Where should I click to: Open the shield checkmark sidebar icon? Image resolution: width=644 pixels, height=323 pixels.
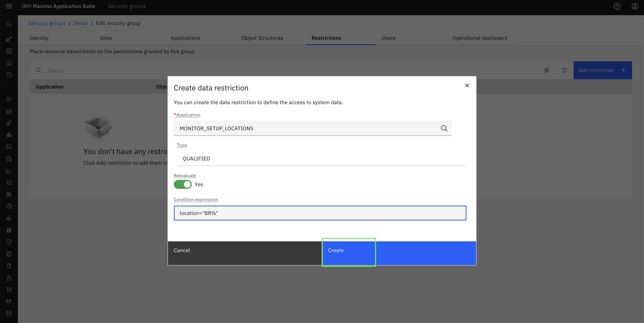(9, 242)
